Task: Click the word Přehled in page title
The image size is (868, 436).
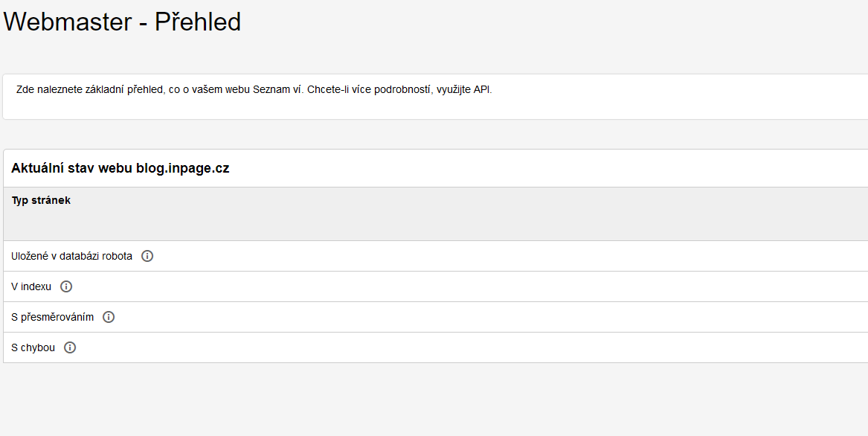Action: point(198,22)
